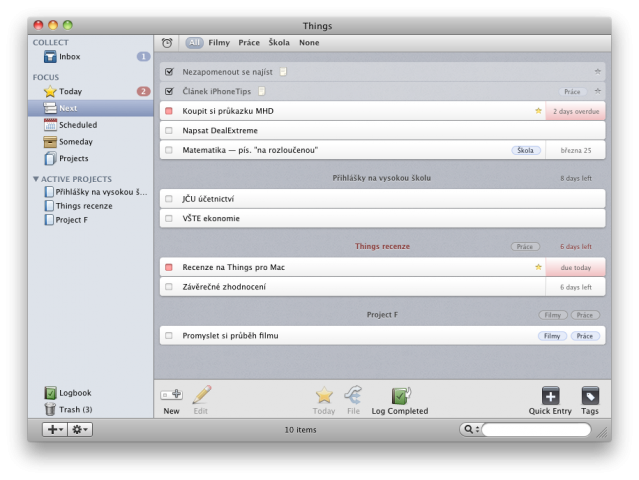Filter by None tag
The image size is (639, 480).
309,42
